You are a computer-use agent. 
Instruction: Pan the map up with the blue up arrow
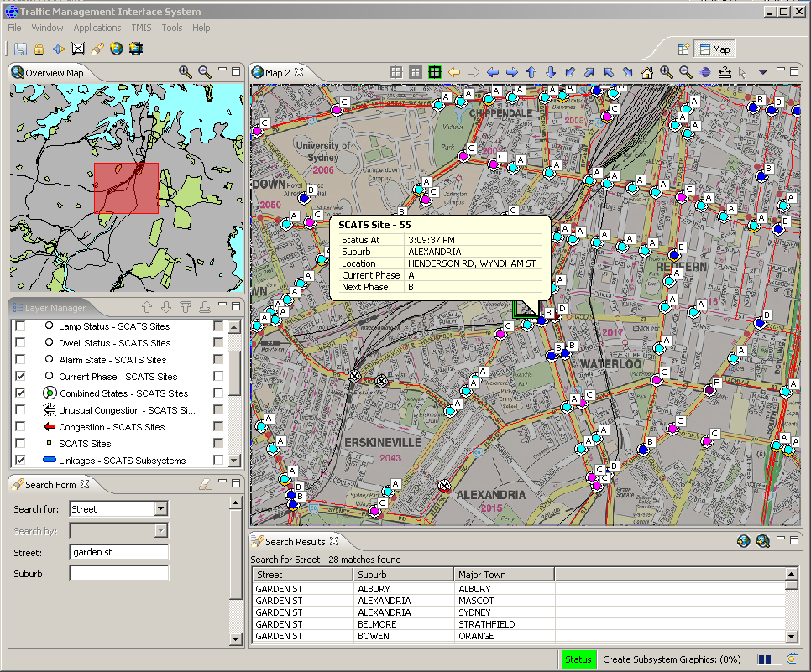click(531, 73)
